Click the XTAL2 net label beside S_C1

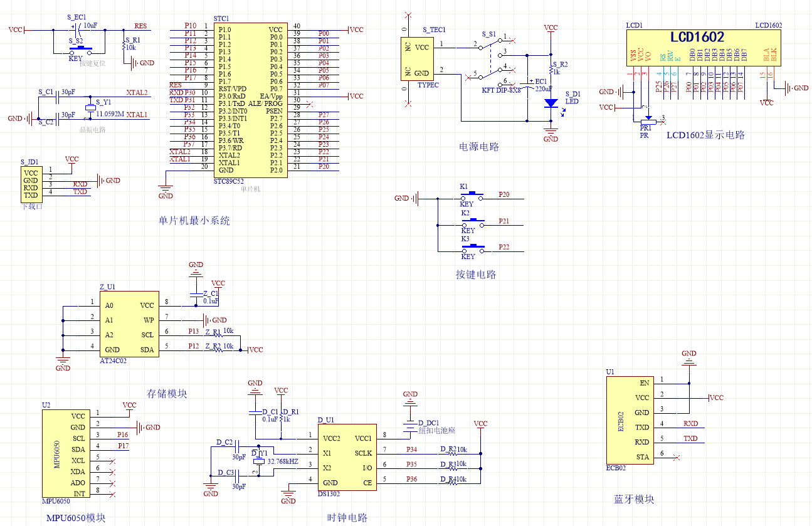(137, 93)
